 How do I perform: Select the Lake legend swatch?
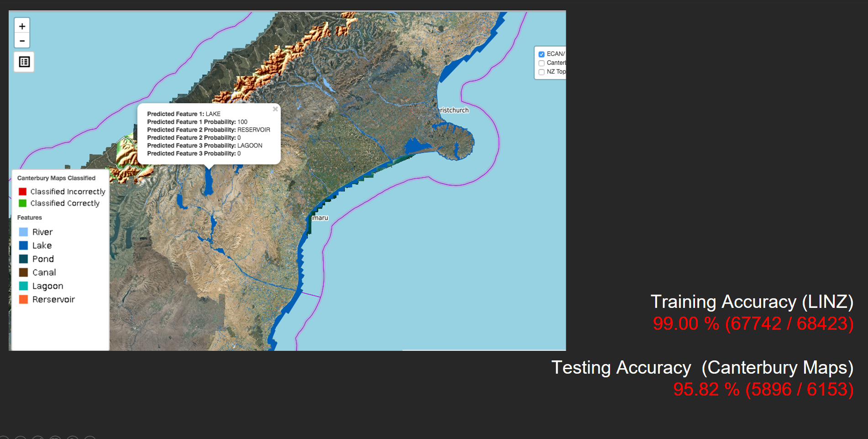pos(23,245)
